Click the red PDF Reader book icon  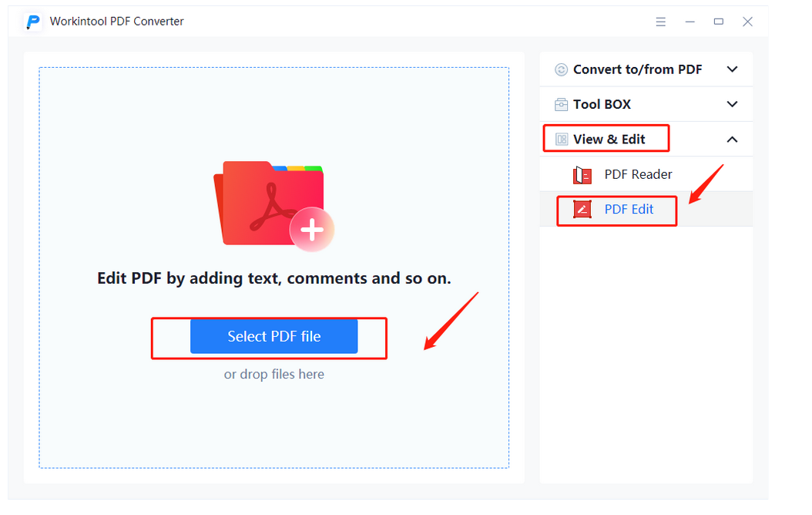[582, 175]
